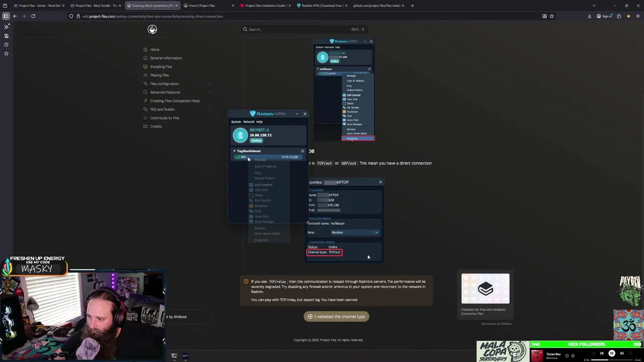Viewport: 644px width, 362px height.
Task: Open SPT icon in the taskbar
Action: (185, 356)
